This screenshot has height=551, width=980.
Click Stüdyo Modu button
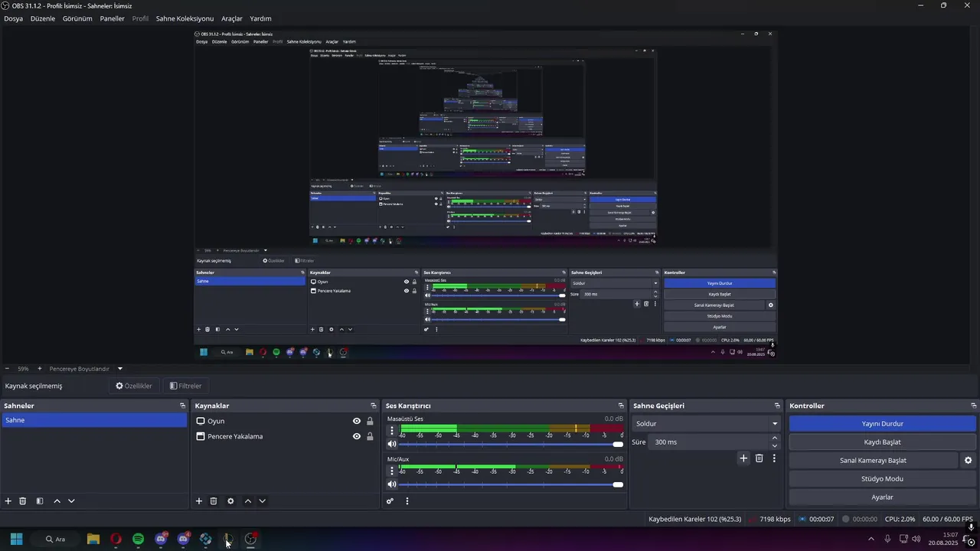[x=882, y=479]
